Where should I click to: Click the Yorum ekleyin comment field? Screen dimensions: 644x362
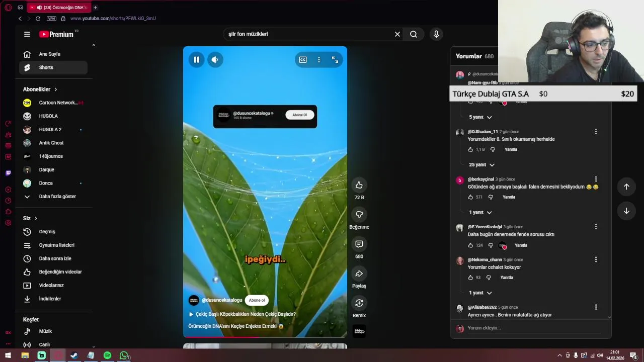533,328
